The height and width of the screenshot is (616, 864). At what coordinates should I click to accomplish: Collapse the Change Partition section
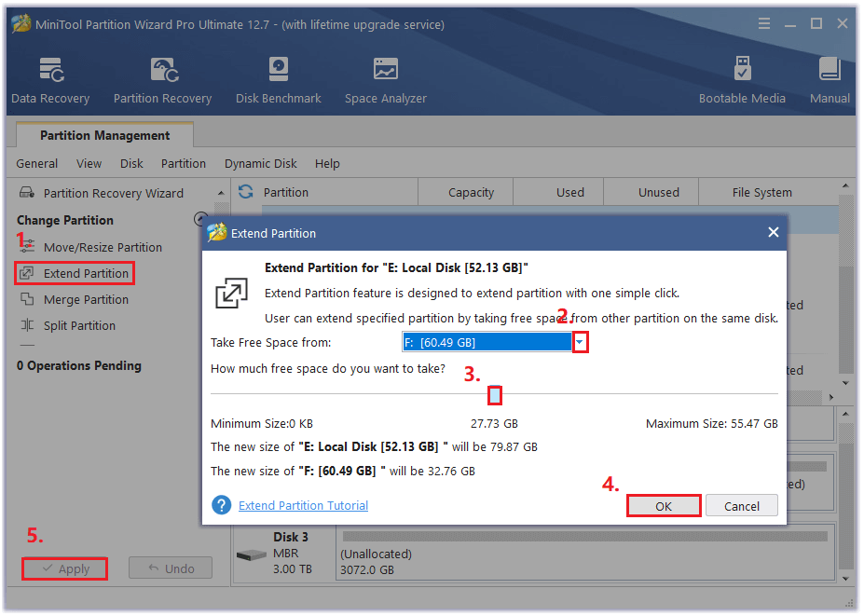click(x=201, y=219)
